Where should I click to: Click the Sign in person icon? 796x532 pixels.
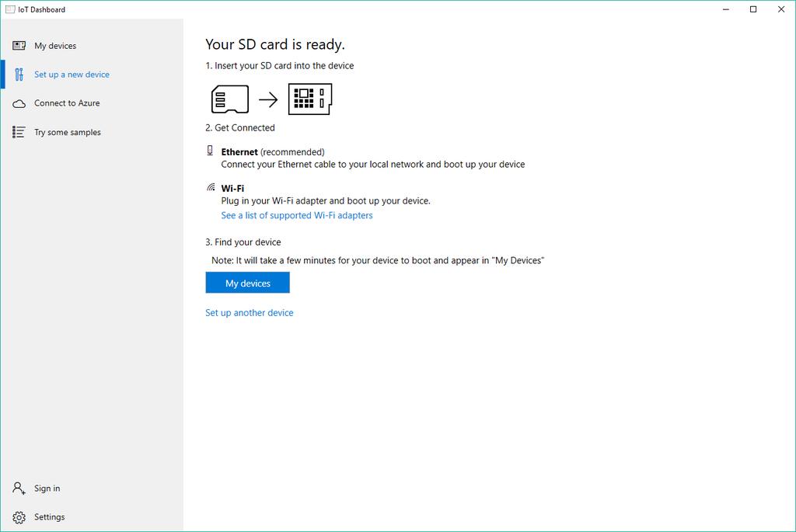19,489
